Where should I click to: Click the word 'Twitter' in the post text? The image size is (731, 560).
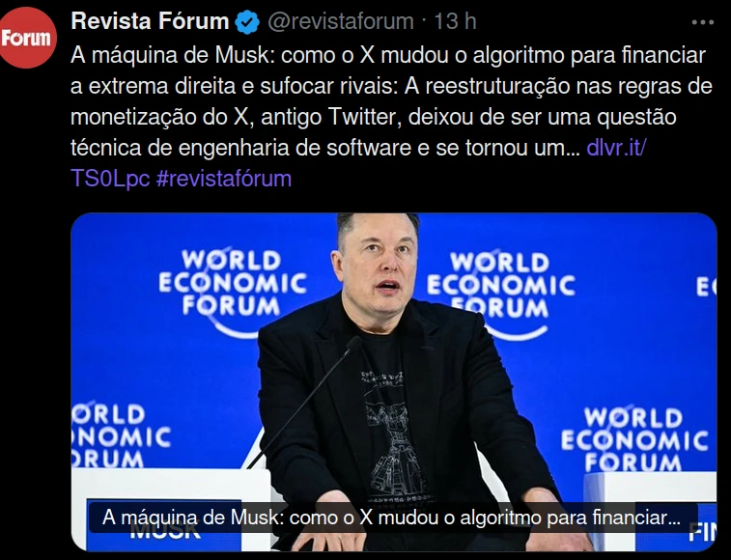click(x=365, y=117)
